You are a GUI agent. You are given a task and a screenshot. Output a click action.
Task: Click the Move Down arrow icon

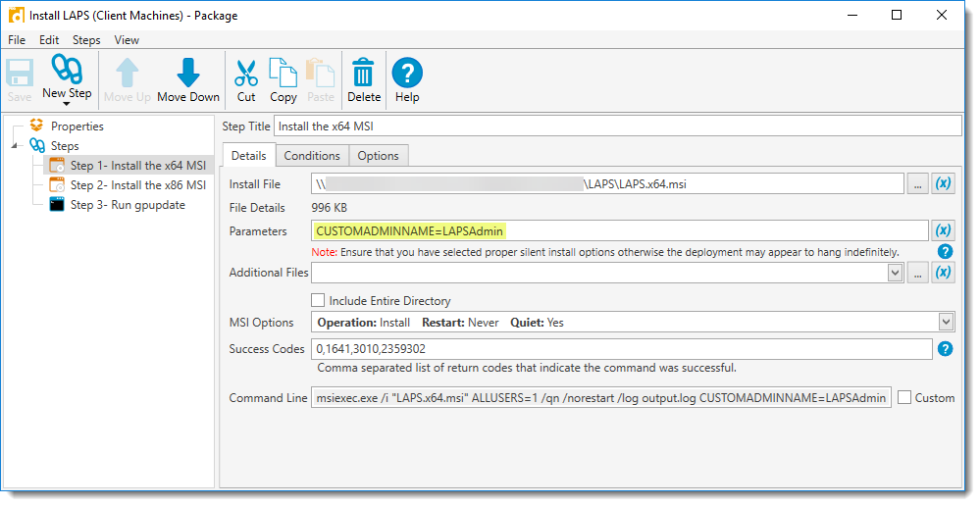click(x=188, y=74)
